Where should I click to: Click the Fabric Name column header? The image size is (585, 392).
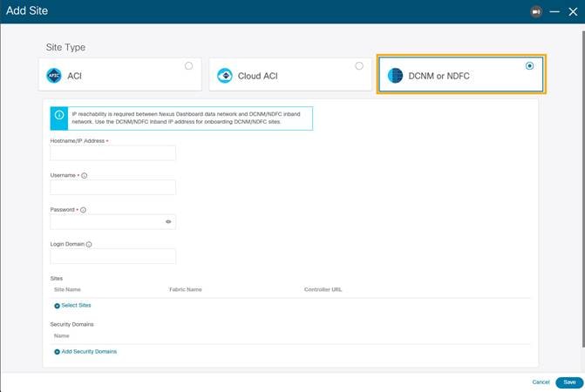pyautogui.click(x=186, y=289)
